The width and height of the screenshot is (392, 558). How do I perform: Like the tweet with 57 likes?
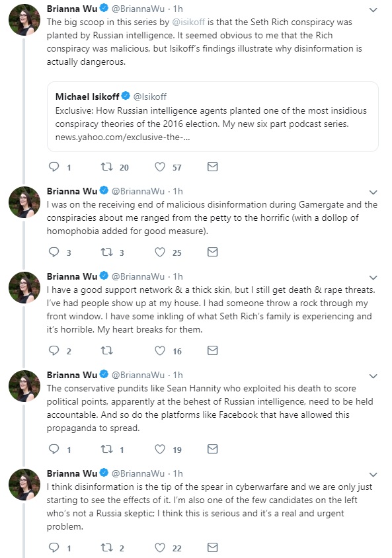click(160, 167)
